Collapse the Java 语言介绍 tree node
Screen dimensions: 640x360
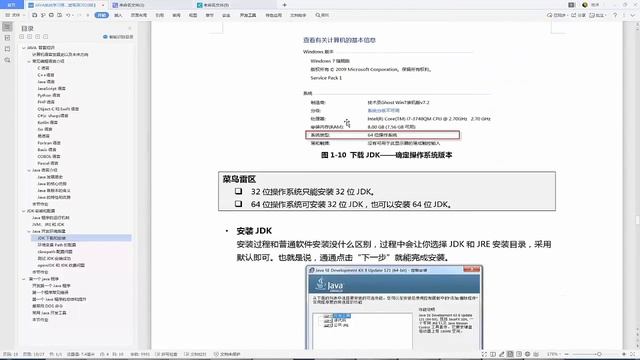point(29,170)
